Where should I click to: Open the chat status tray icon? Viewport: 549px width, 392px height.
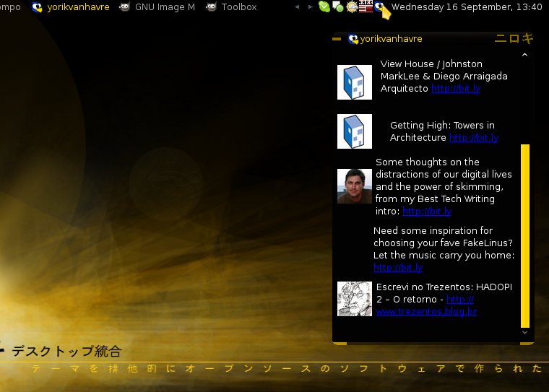337,7
